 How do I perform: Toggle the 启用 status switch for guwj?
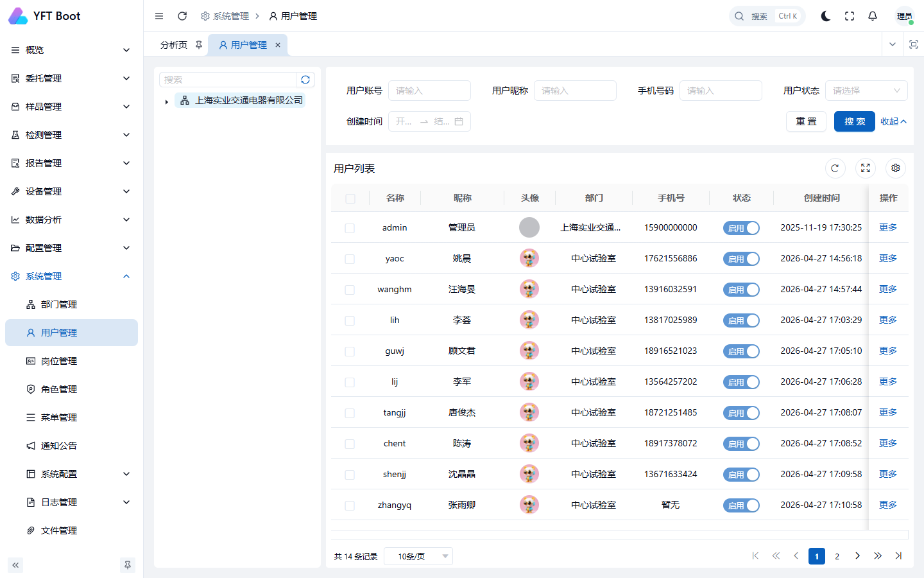tap(741, 351)
